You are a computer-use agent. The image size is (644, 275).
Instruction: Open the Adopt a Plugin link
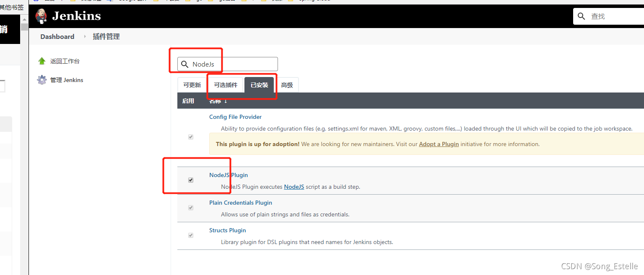pyautogui.click(x=439, y=144)
